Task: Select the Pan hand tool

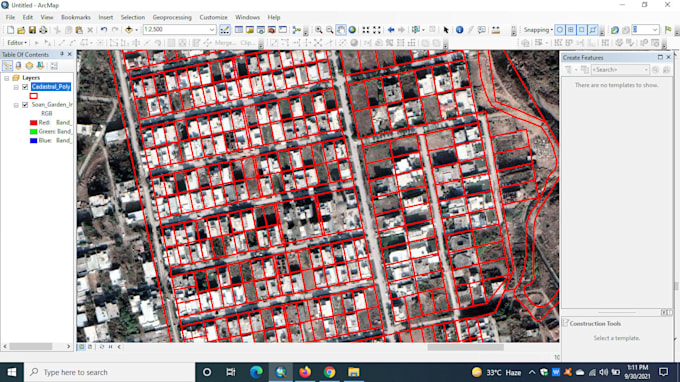Action: (x=341, y=30)
